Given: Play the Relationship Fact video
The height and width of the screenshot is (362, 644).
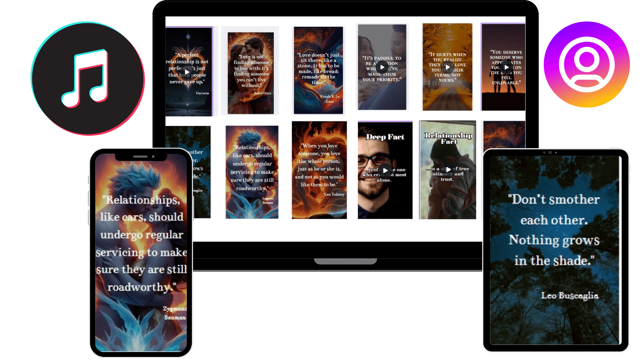Looking at the screenshot, I should (448, 170).
